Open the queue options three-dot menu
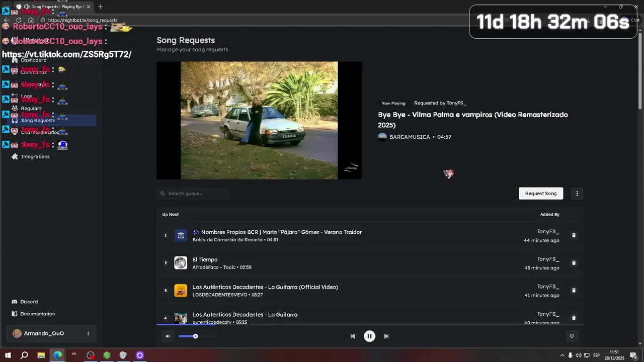Viewport: 644px width, 362px height. point(577,194)
